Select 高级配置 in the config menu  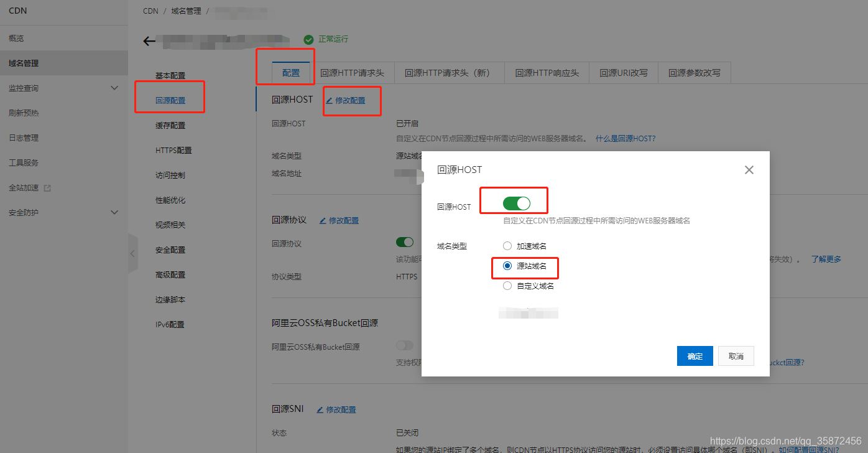[170, 274]
